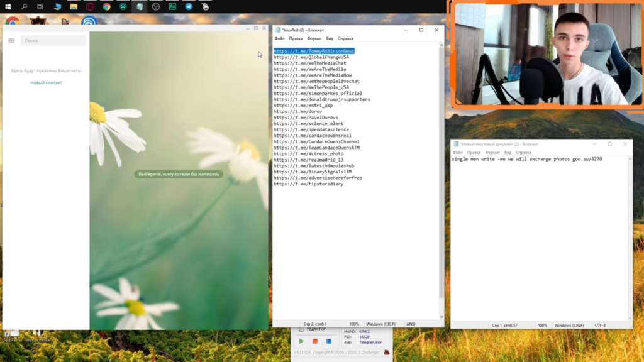Open 'Вид' menu in 'Новый текстовый документ' Notepad
This screenshot has width=644, height=362.
[508, 153]
